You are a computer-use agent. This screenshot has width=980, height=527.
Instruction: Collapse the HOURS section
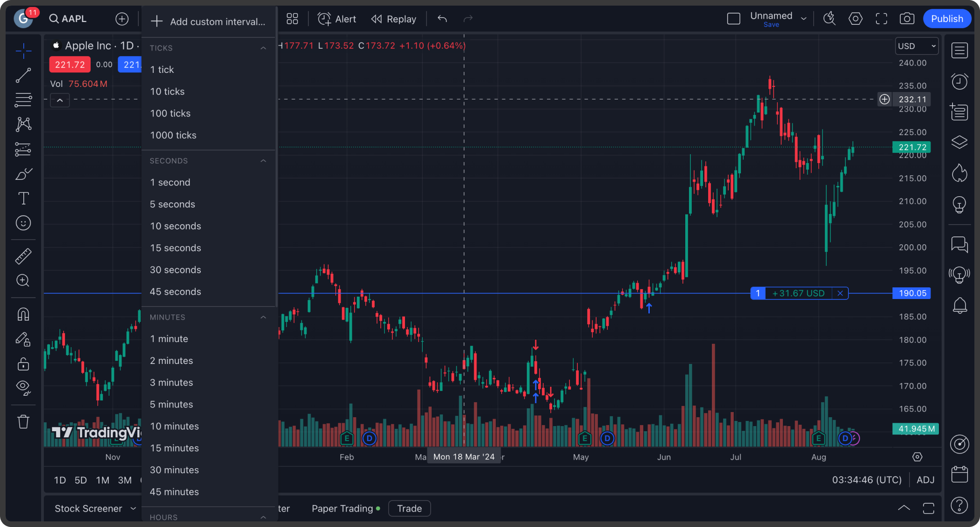tap(263, 517)
